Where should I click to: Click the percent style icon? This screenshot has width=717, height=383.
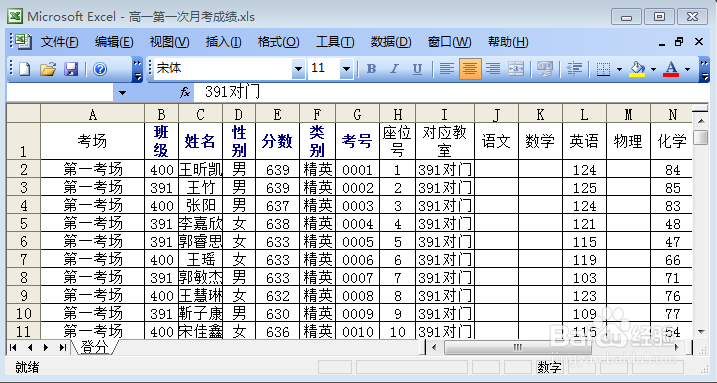[545, 69]
